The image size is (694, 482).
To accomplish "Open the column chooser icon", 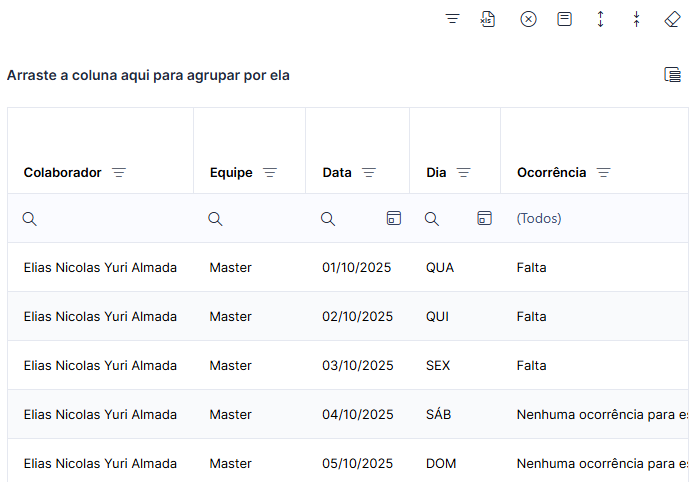I will click(672, 75).
